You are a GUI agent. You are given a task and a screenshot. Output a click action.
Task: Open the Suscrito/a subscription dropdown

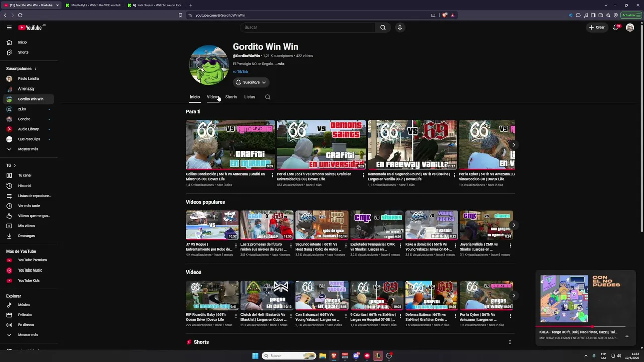coord(251,82)
